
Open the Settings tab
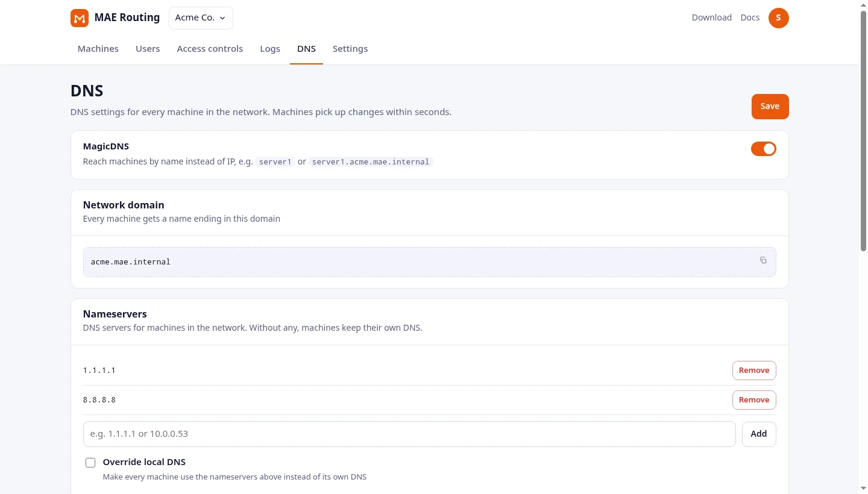[350, 49]
